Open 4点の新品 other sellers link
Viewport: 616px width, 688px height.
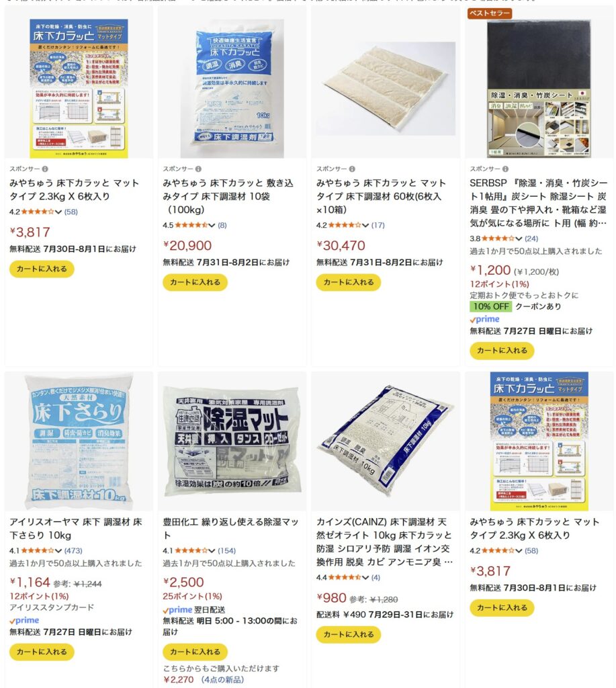(x=222, y=680)
